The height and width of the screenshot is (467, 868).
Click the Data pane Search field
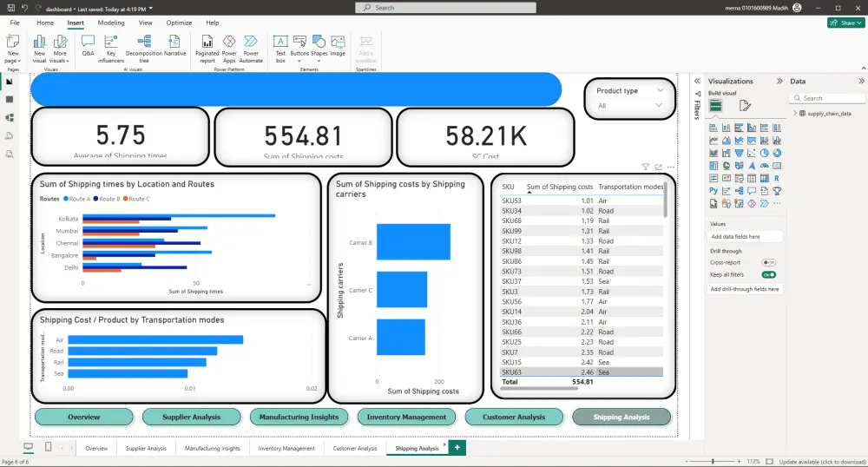point(827,98)
